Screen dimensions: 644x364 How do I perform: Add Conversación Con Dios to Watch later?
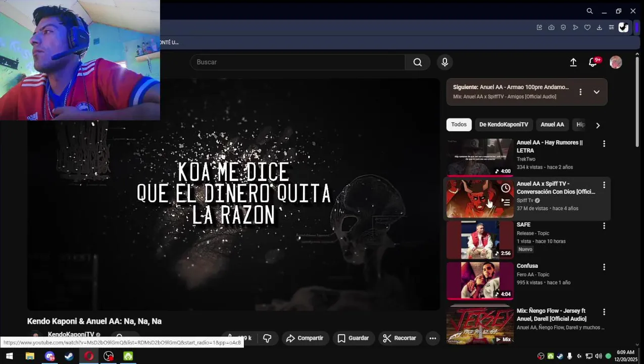(x=506, y=188)
